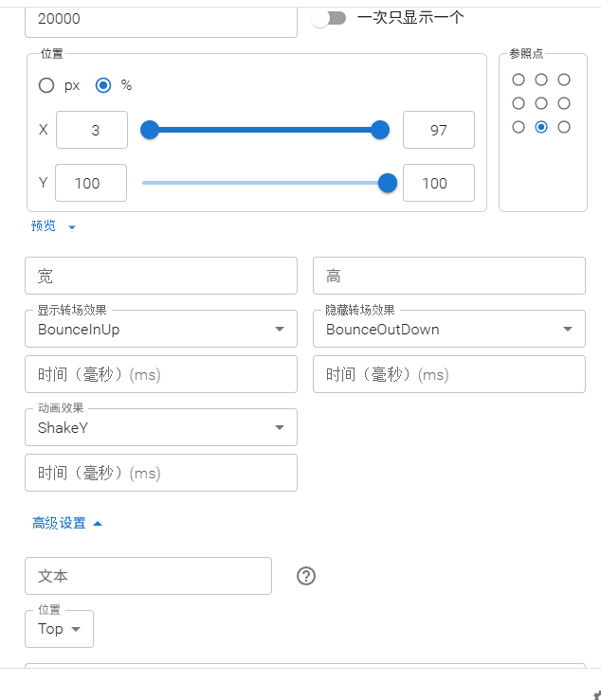Choose the center 参照点 anchor point
This screenshot has height=700, width=601.
[541, 103]
